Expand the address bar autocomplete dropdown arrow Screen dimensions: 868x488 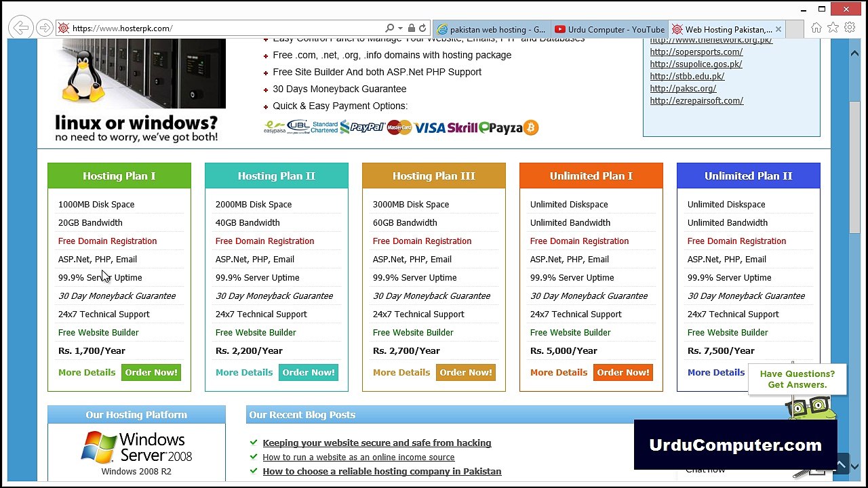pyautogui.click(x=400, y=28)
